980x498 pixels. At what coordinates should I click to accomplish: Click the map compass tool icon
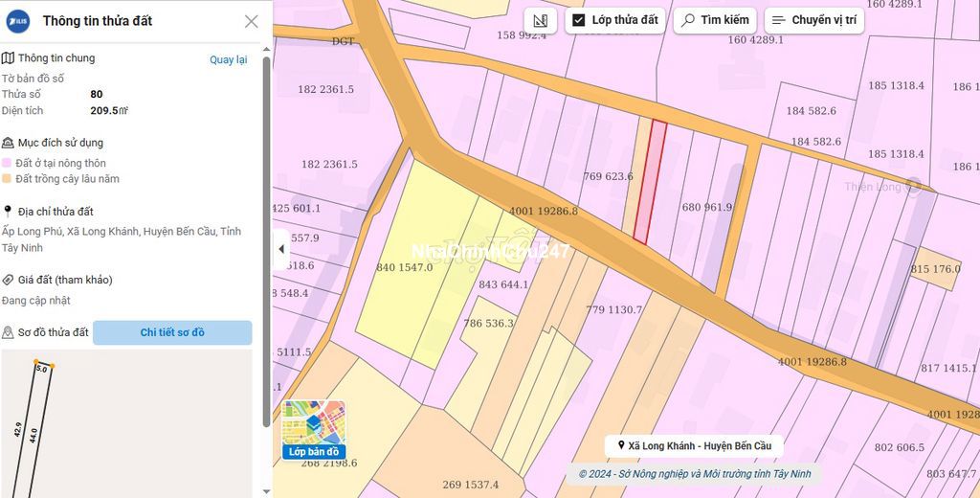541,20
